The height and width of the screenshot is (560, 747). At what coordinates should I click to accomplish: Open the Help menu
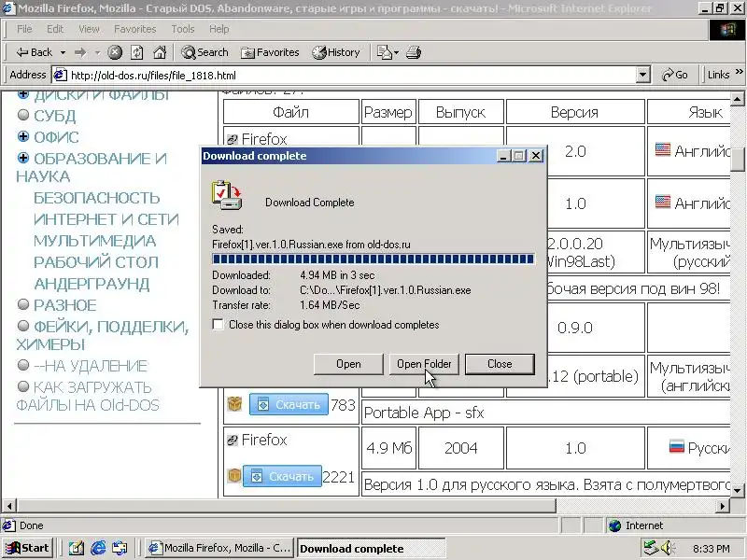pos(219,29)
